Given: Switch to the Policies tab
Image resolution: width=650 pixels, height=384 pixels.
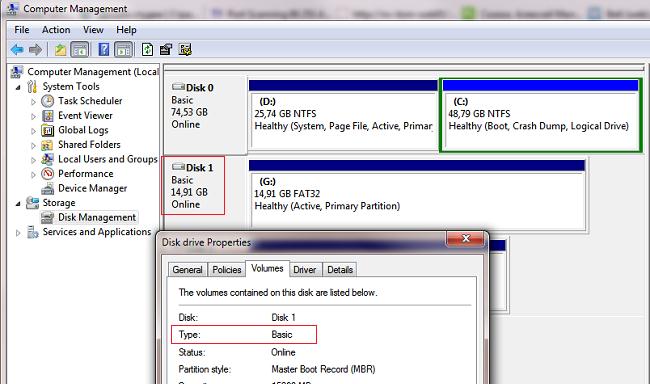Looking at the screenshot, I should [226, 270].
